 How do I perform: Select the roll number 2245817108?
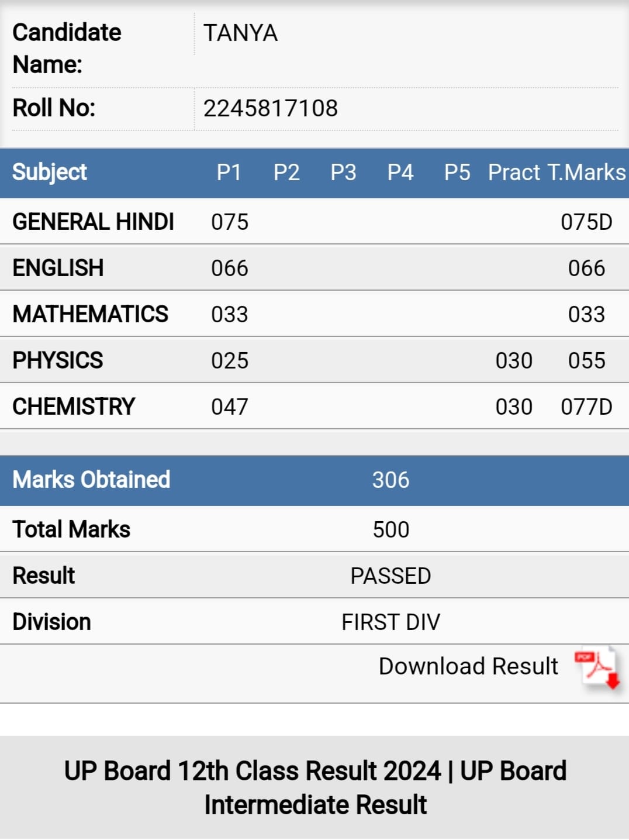pyautogui.click(x=271, y=108)
